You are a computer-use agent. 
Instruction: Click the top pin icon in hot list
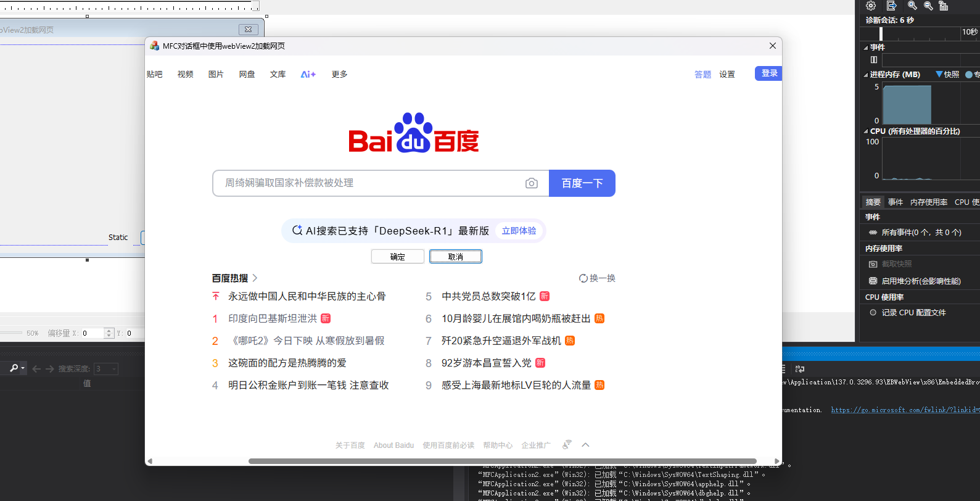point(215,296)
